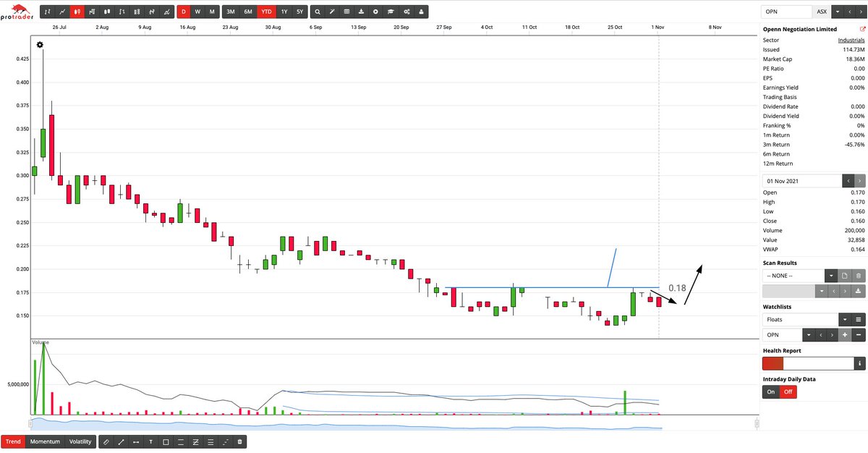Viewport: 868px width, 453px height.
Task: Click the protrader logo
Action: point(17,13)
